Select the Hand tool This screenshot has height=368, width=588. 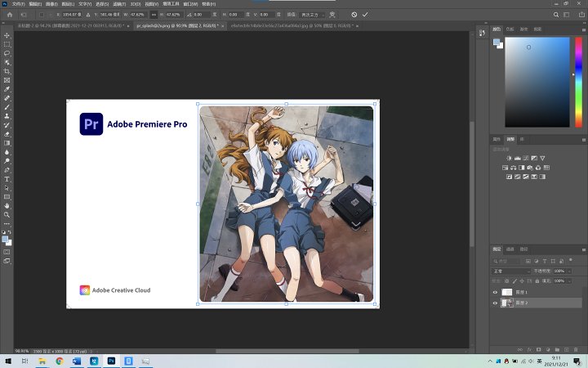point(7,206)
